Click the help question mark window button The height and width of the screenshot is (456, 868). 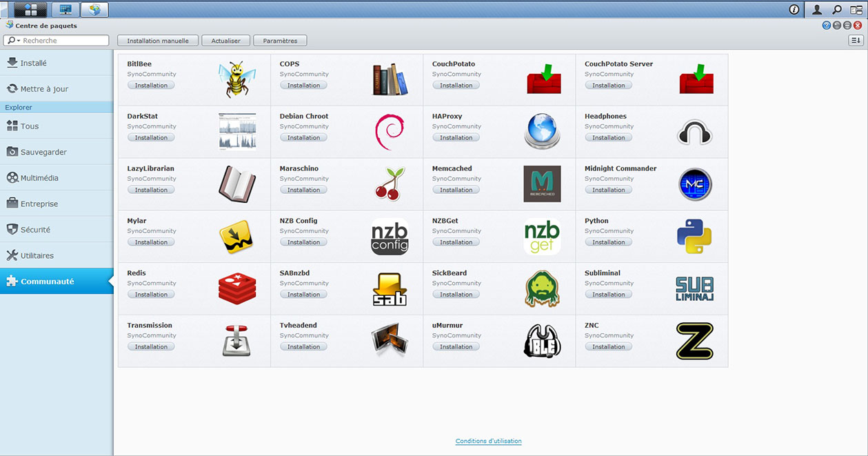pos(826,26)
